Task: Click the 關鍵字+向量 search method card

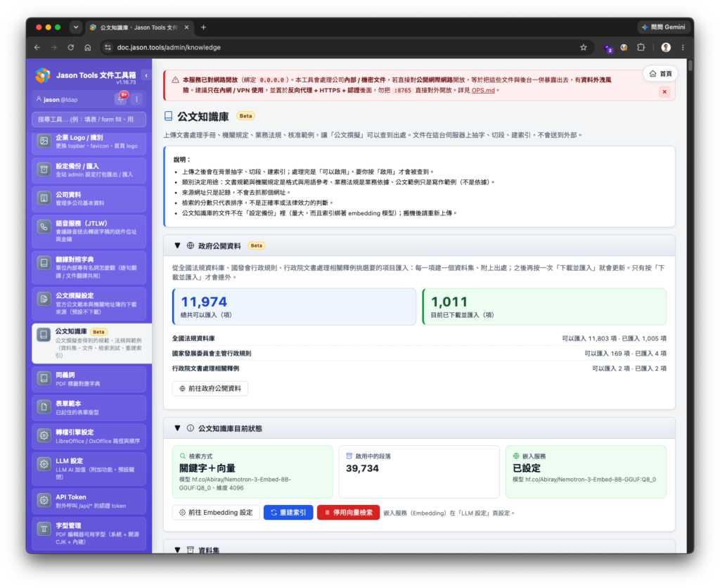Action: point(252,472)
